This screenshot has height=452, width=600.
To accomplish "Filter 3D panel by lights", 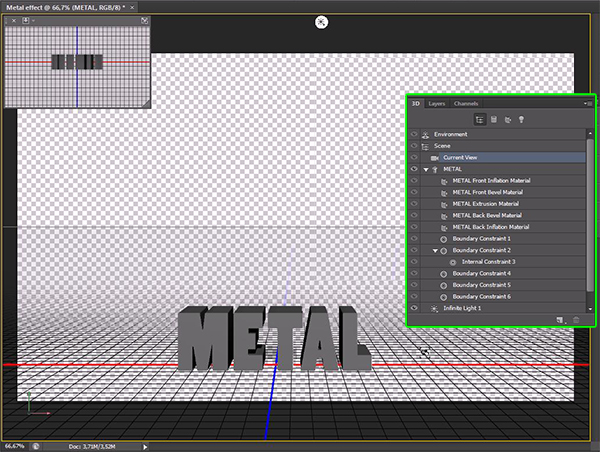I will [521, 119].
